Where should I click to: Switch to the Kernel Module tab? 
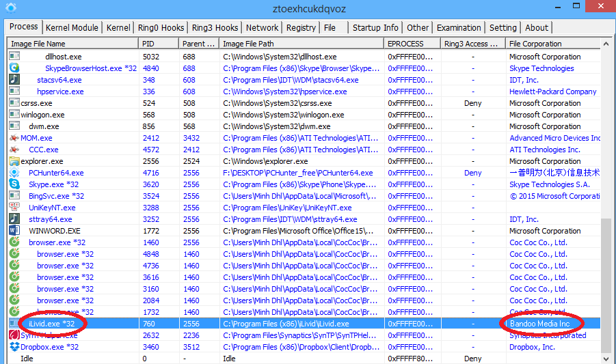click(x=72, y=27)
